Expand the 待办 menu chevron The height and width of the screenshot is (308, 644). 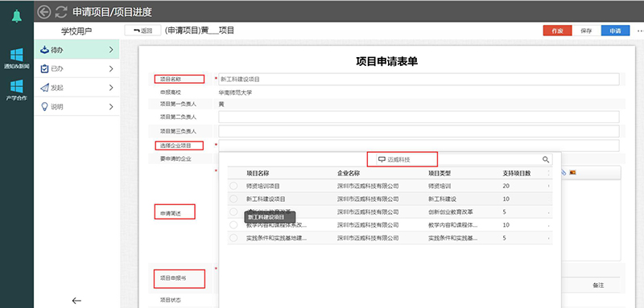point(111,50)
